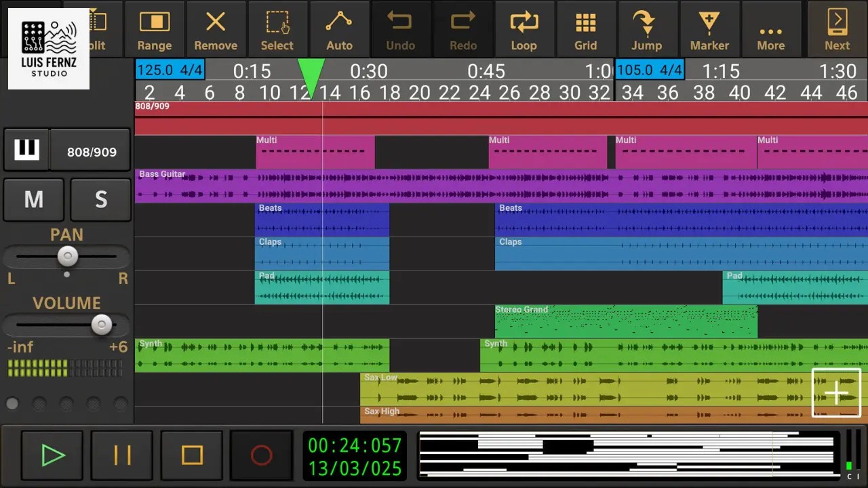The width and height of the screenshot is (868, 488).
Task: Open the Auto automation tool
Action: pos(339,29)
